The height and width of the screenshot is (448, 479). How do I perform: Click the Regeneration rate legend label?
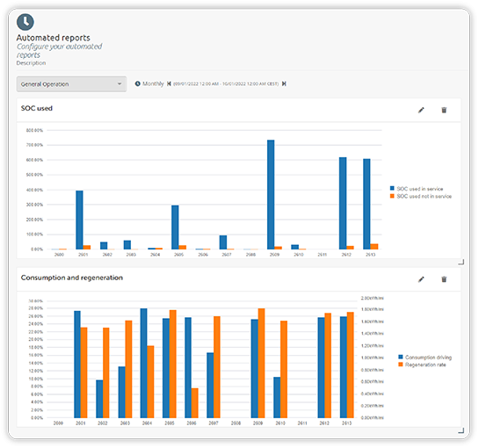click(425, 365)
